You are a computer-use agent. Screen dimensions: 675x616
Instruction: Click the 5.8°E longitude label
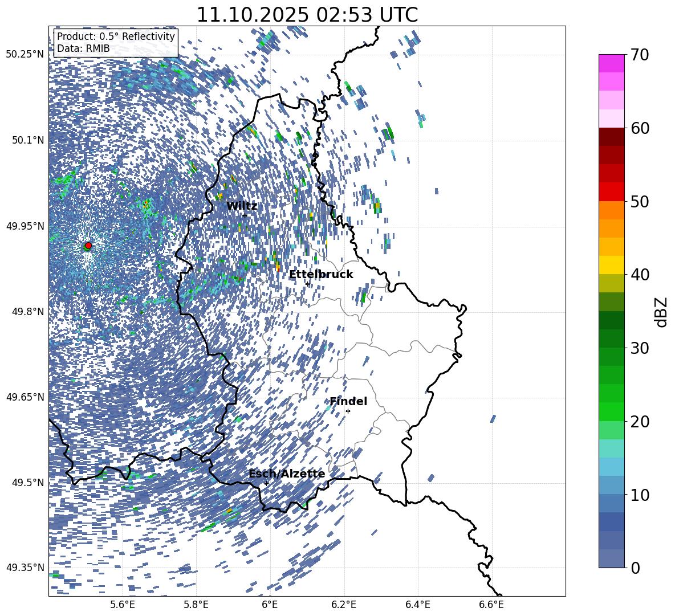[196, 605]
